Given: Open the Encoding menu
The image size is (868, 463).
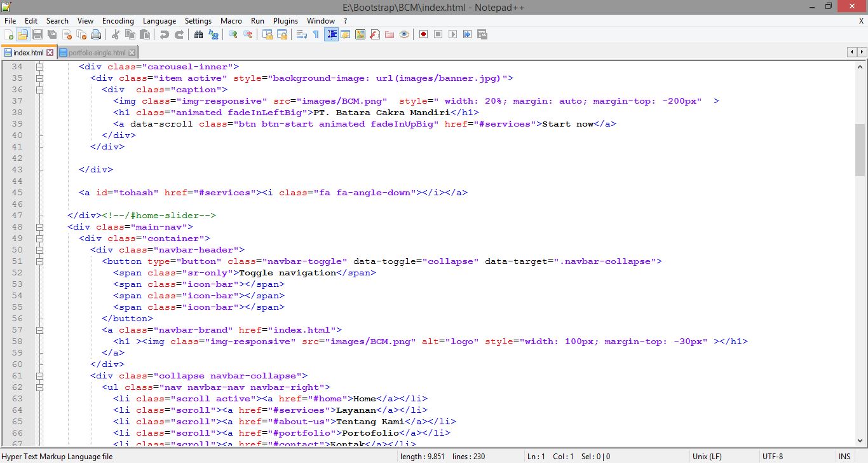Looking at the screenshot, I should coord(118,20).
